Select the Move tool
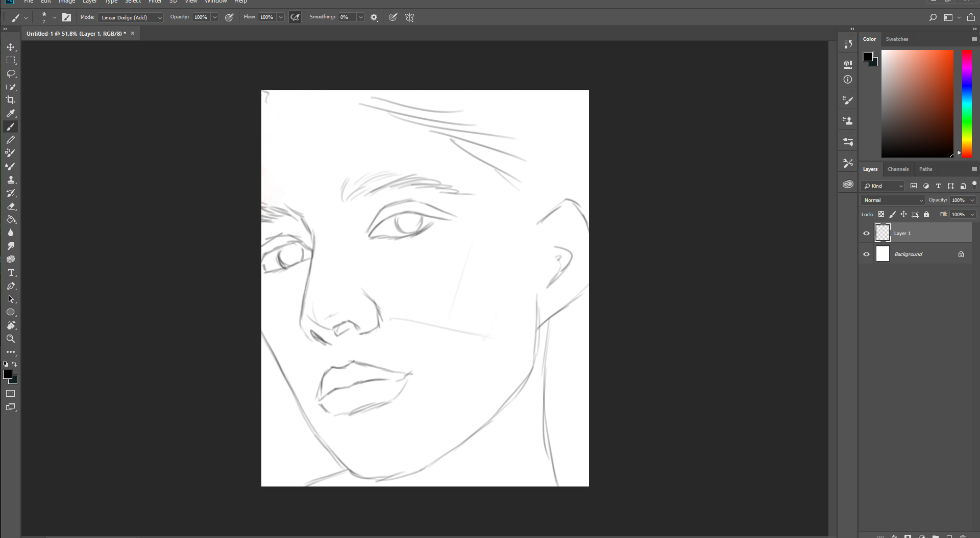 (11, 47)
